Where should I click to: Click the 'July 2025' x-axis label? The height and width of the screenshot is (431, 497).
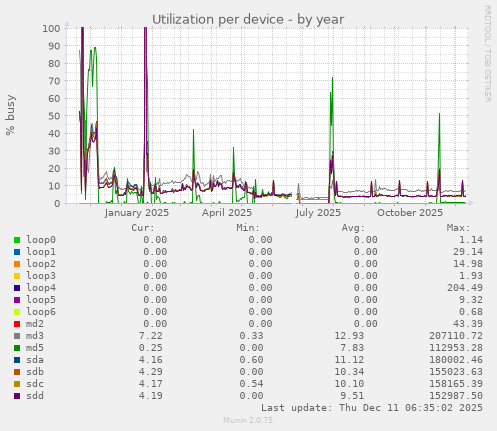(318, 213)
